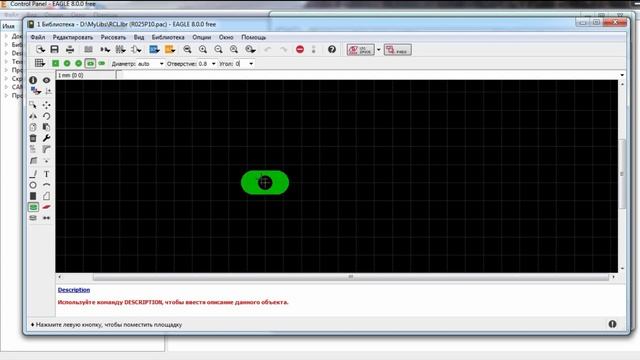
Task: Choose the round pad shape
Action: (67, 63)
